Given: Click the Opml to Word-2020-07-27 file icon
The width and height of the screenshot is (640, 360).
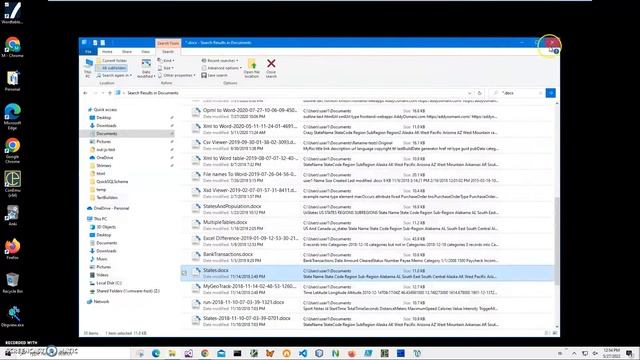Looking at the screenshot, I should [196, 113].
